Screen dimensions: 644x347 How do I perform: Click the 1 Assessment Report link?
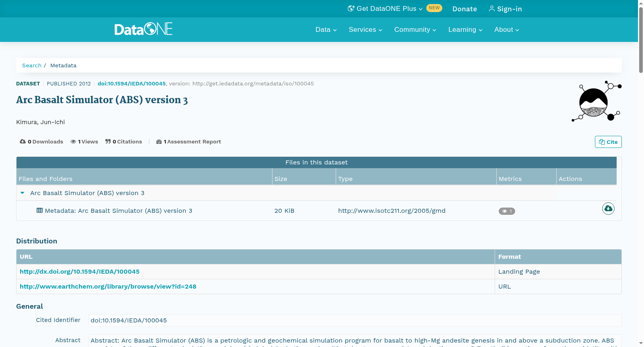pos(189,141)
